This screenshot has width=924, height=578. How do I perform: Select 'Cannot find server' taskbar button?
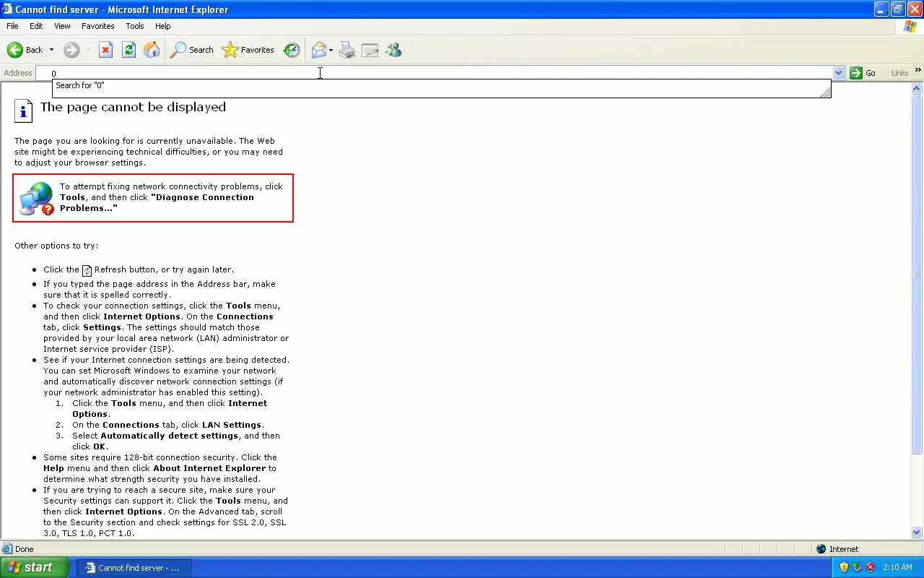(x=134, y=567)
